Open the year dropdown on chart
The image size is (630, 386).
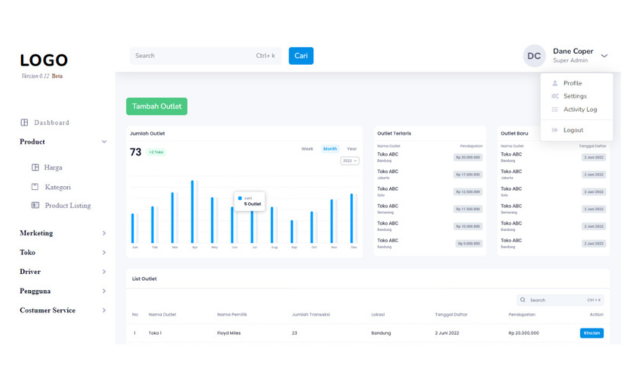click(350, 161)
